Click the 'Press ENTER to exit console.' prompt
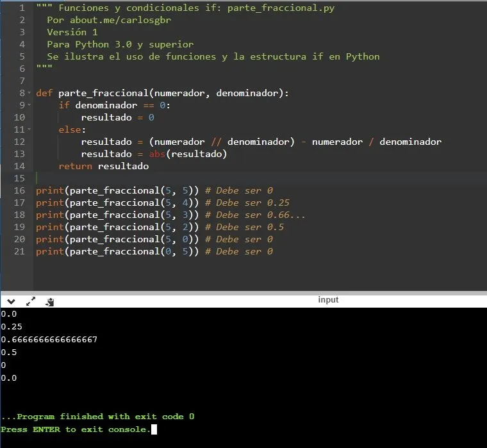487x448 pixels. (76, 429)
